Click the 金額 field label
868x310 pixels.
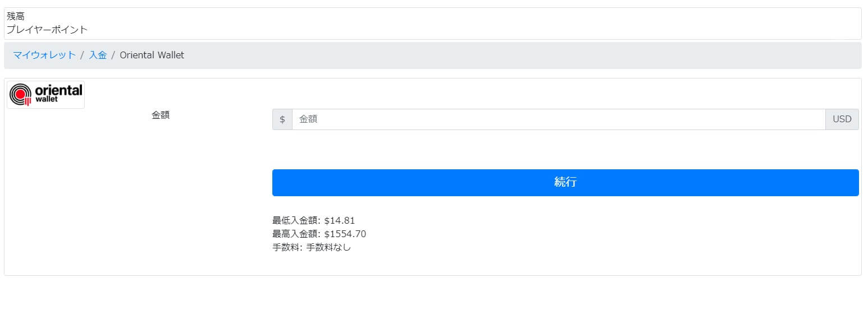point(161,115)
